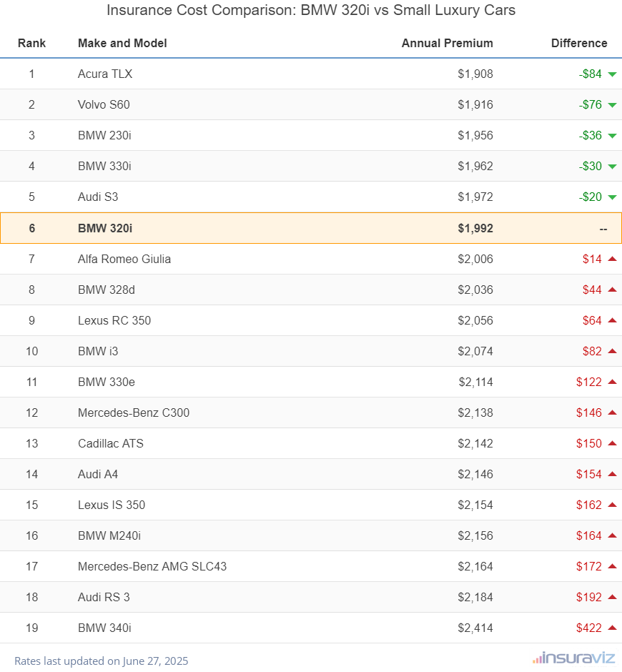This screenshot has height=672, width=622.
Task: Click the Annual Premium column header
Action: (447, 44)
